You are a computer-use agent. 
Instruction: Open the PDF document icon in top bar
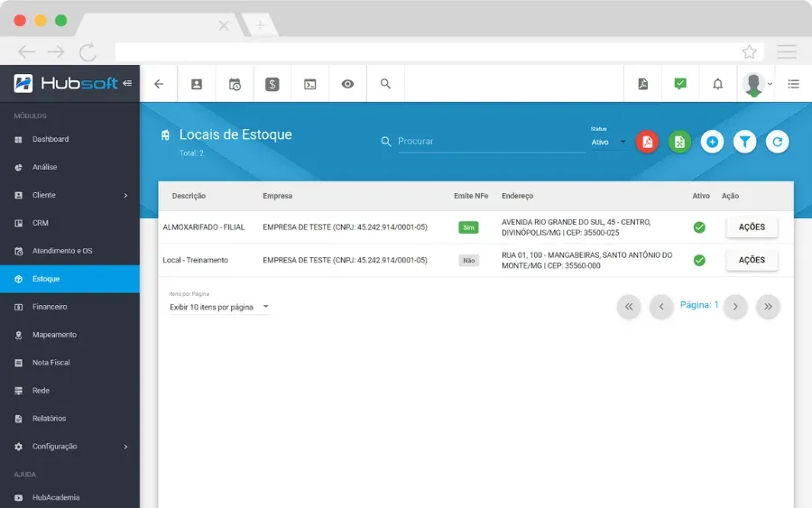[x=642, y=84]
